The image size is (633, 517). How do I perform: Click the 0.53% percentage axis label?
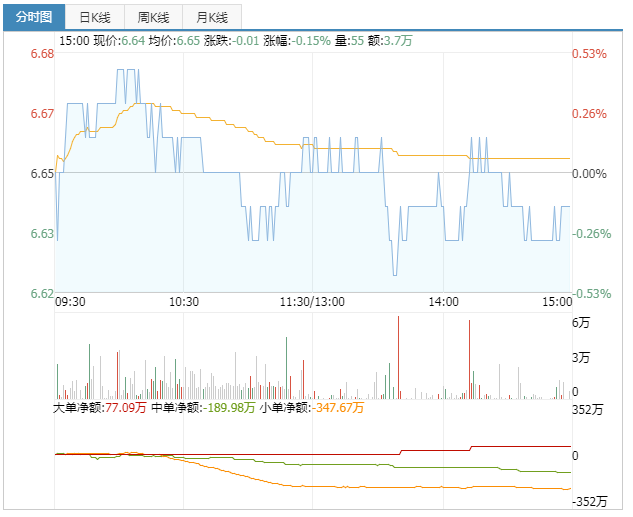[x=589, y=54]
